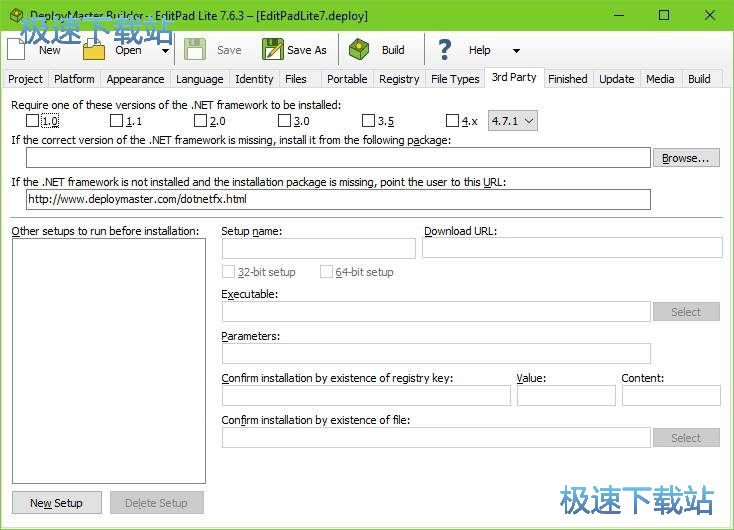Click the registry Value input field
Screen dimensions: 734x530
[566, 396]
